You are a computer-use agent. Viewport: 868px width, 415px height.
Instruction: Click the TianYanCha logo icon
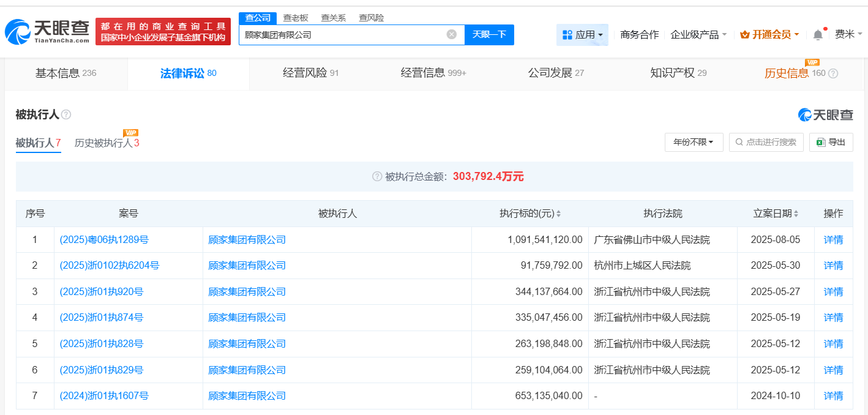click(17, 32)
